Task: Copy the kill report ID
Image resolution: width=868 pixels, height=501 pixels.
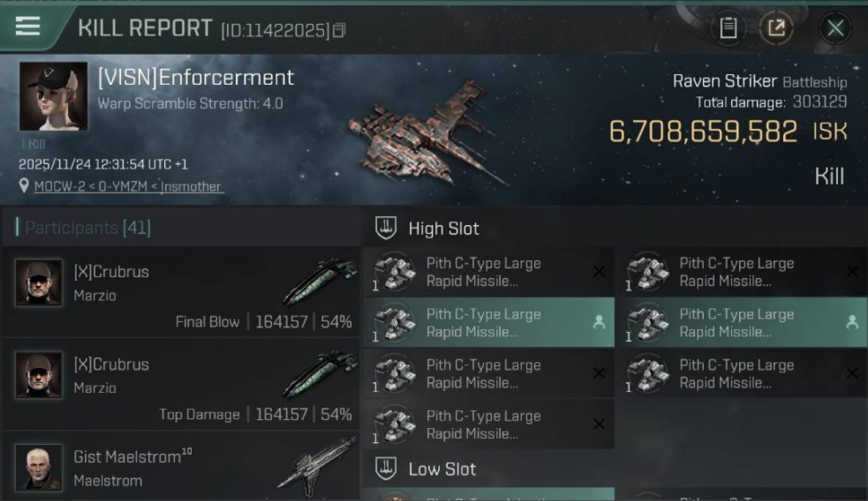Action: 339,30
